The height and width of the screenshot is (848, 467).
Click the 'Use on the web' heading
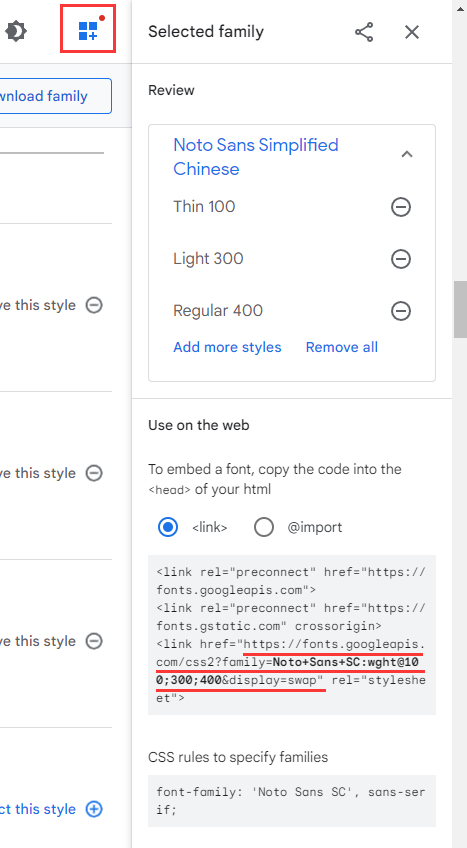coord(199,425)
